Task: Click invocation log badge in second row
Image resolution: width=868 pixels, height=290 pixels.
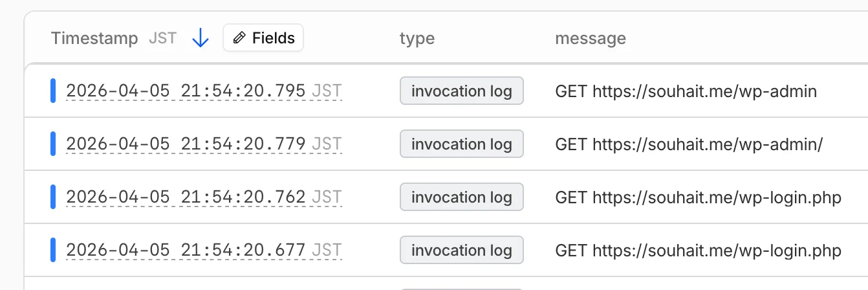Action: coord(461,144)
